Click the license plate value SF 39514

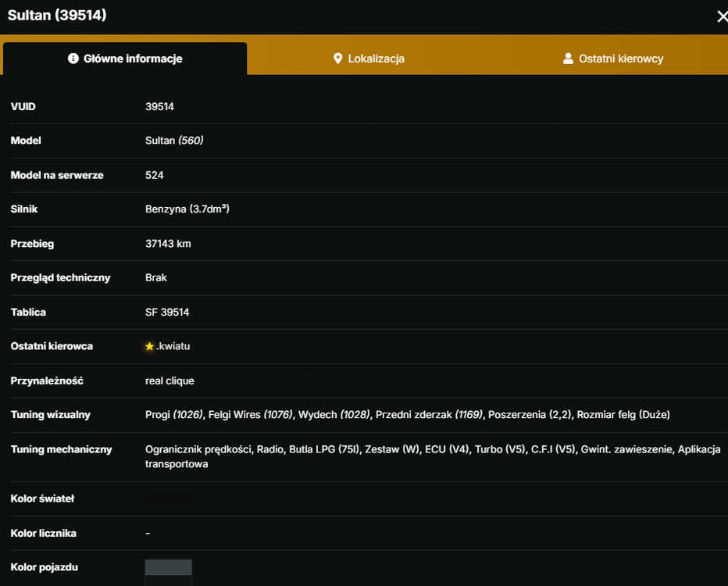pos(167,312)
